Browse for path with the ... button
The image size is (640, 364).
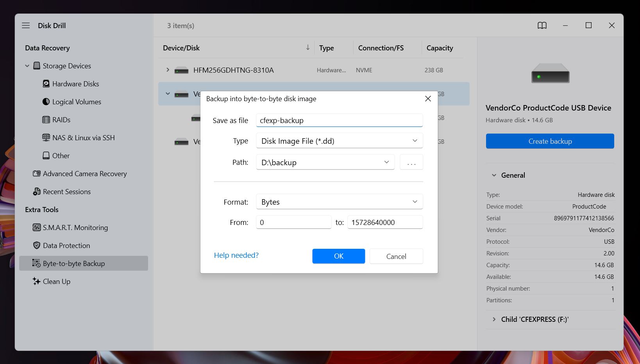click(x=411, y=162)
